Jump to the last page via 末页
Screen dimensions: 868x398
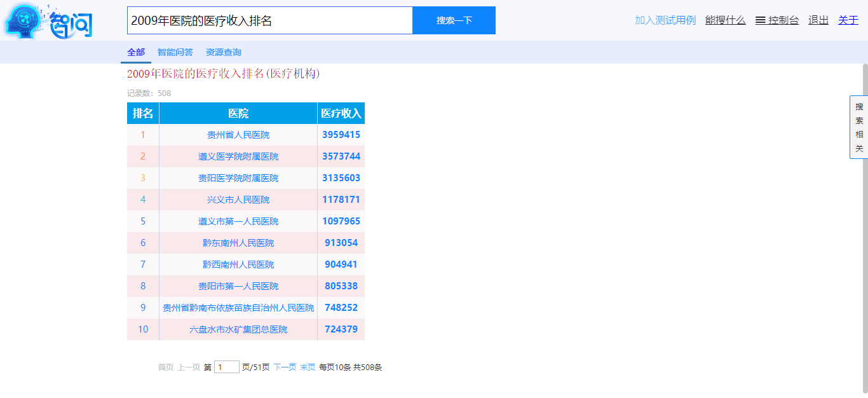tap(308, 367)
